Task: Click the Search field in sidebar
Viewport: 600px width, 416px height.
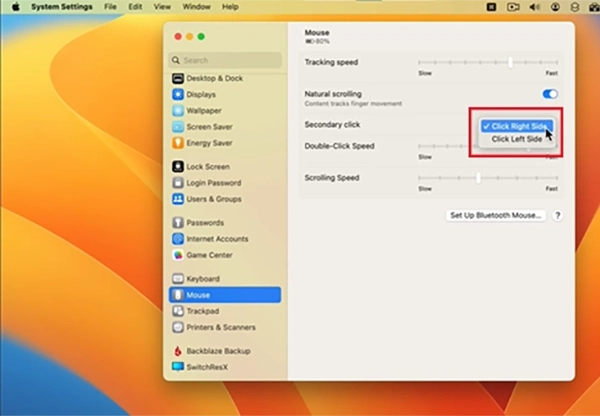Action: (225, 60)
